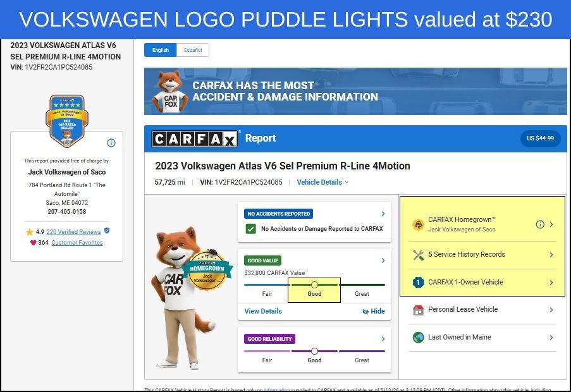Click the CARFAX logo in report header

click(x=195, y=138)
